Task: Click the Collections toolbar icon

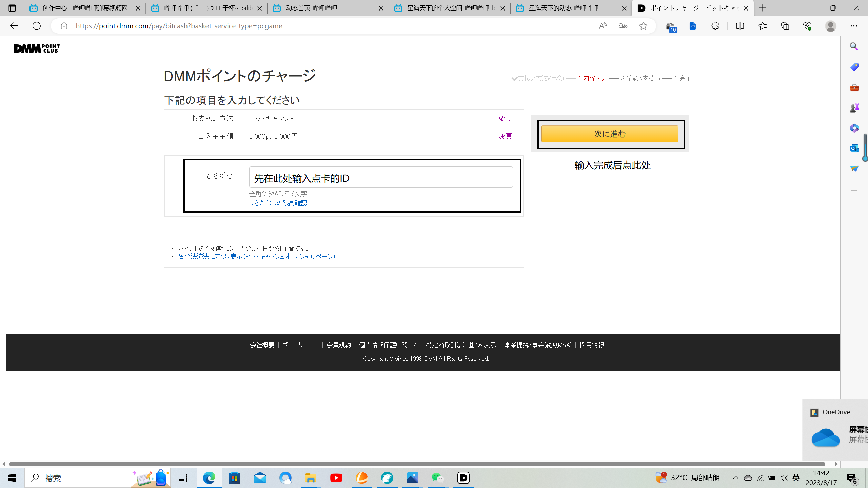Action: click(785, 26)
